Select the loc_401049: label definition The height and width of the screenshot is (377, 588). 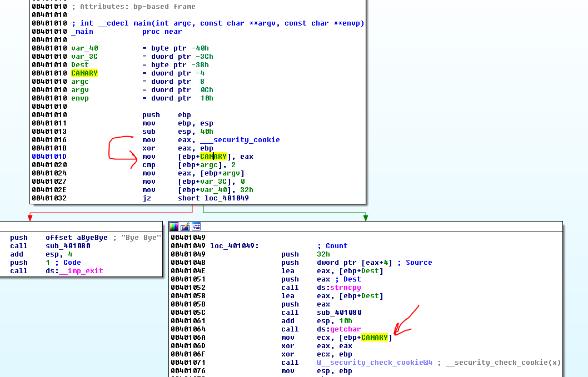pyautogui.click(x=233, y=246)
